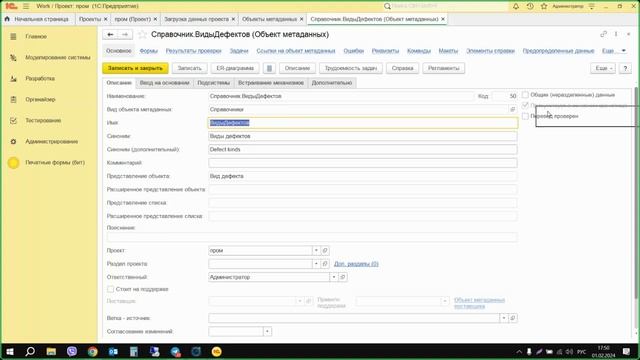Open Моделирование системы sidebar section

58,58
